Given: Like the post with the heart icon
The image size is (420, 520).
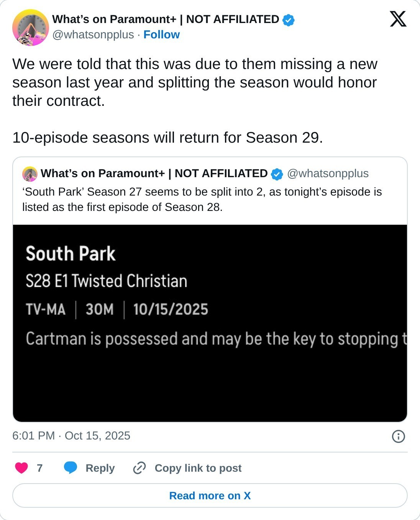Looking at the screenshot, I should (21, 468).
